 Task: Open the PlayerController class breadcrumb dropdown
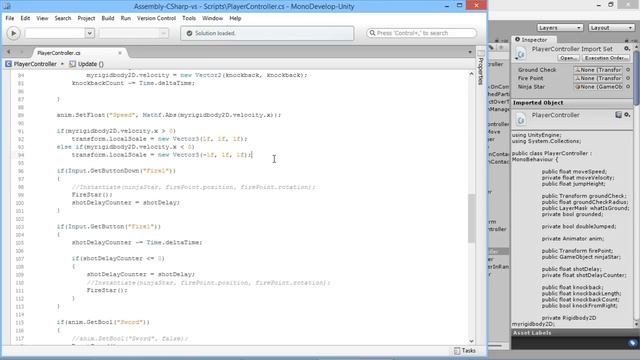[35, 64]
